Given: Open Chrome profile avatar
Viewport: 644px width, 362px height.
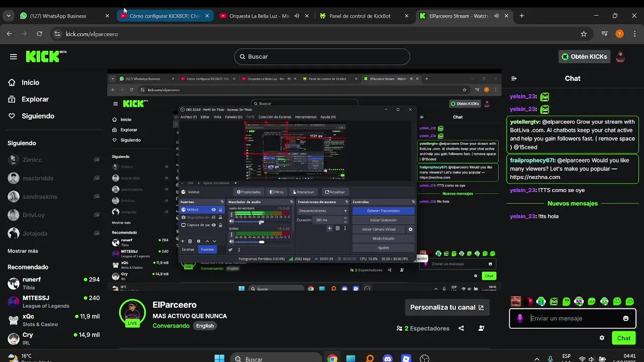Looking at the screenshot, I should tap(619, 34).
